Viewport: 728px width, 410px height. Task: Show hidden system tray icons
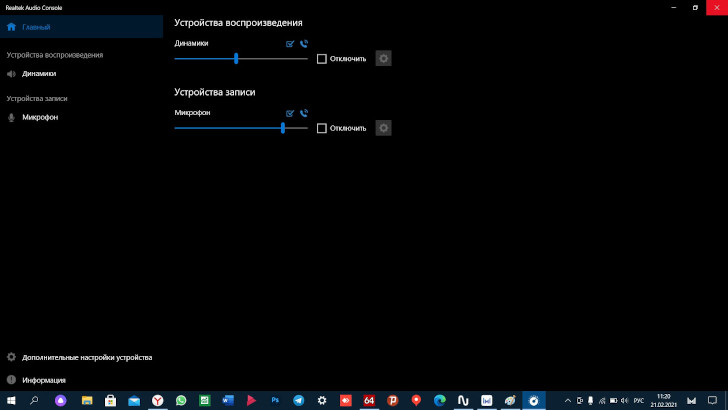pyautogui.click(x=568, y=400)
